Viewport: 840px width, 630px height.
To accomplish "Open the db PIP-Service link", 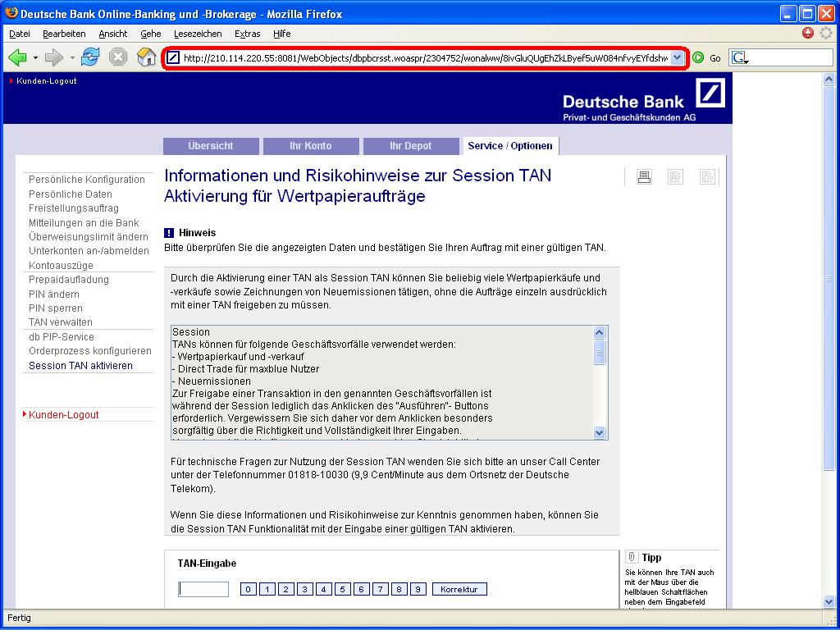I will click(62, 337).
